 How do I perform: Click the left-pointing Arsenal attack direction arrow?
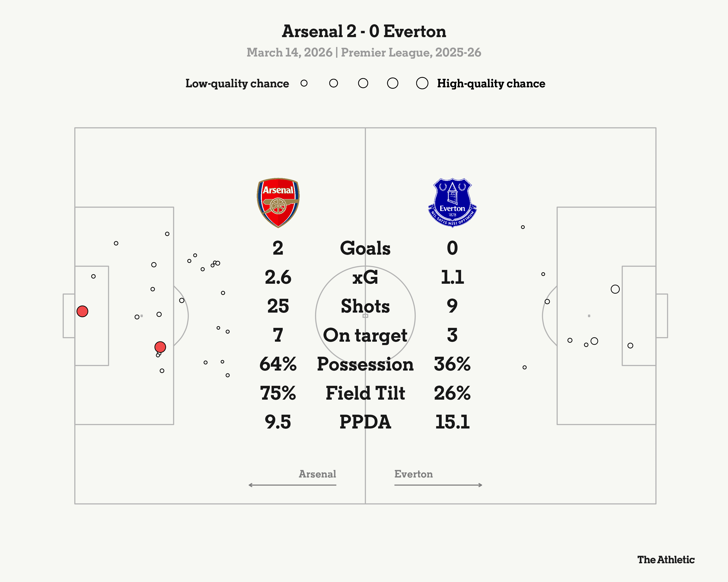(x=292, y=485)
